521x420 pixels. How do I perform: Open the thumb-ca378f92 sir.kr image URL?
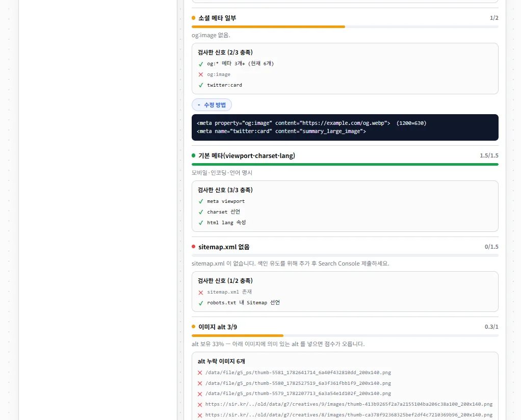349,415
